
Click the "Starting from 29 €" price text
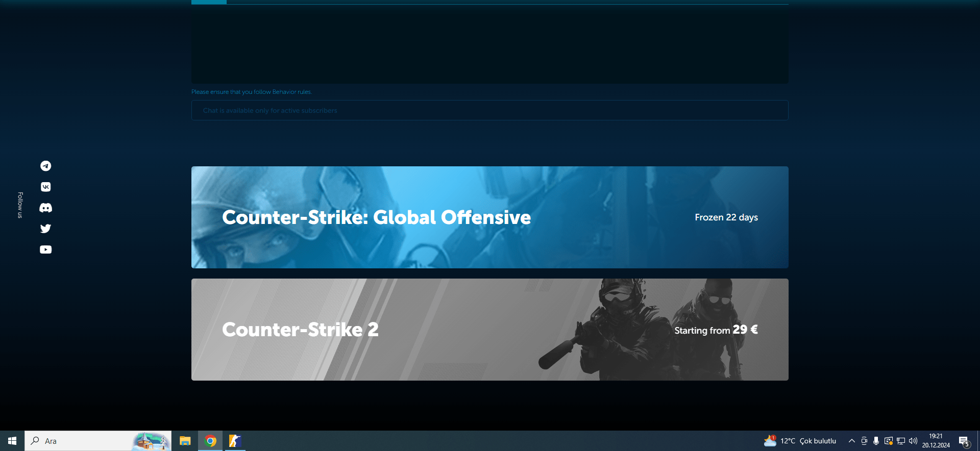point(716,330)
